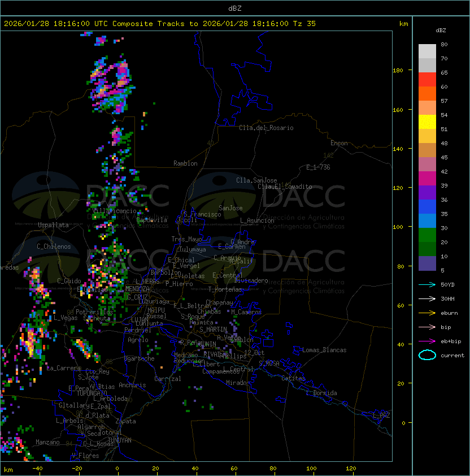Screen dimensions: 470x476
Task: Click the 'Anchoris' place label
Action: (132, 385)
